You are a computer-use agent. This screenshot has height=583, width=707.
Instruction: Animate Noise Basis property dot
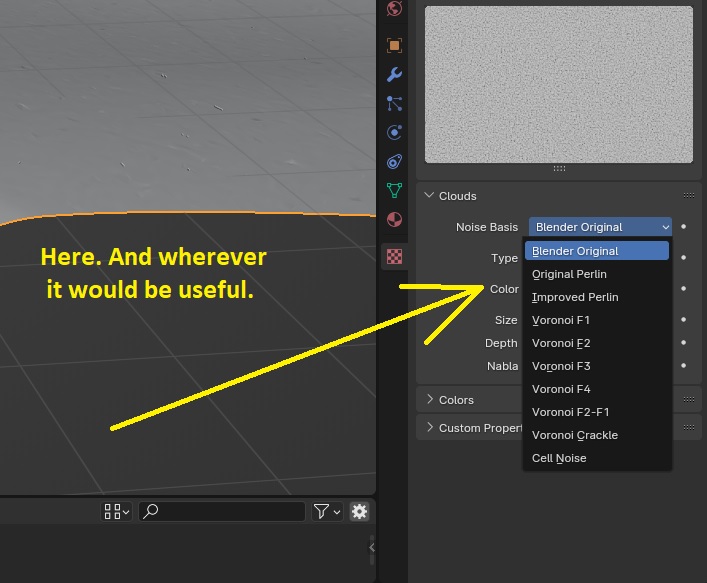coord(684,227)
